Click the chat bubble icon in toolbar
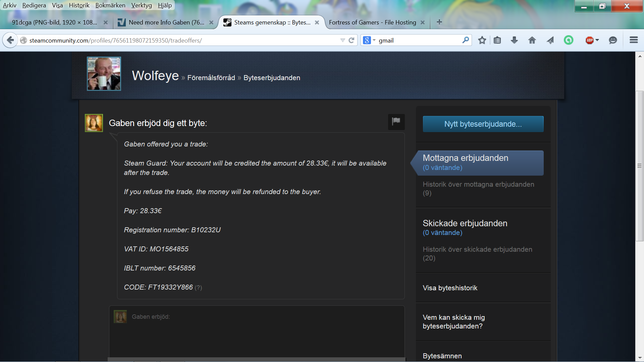 click(x=613, y=40)
